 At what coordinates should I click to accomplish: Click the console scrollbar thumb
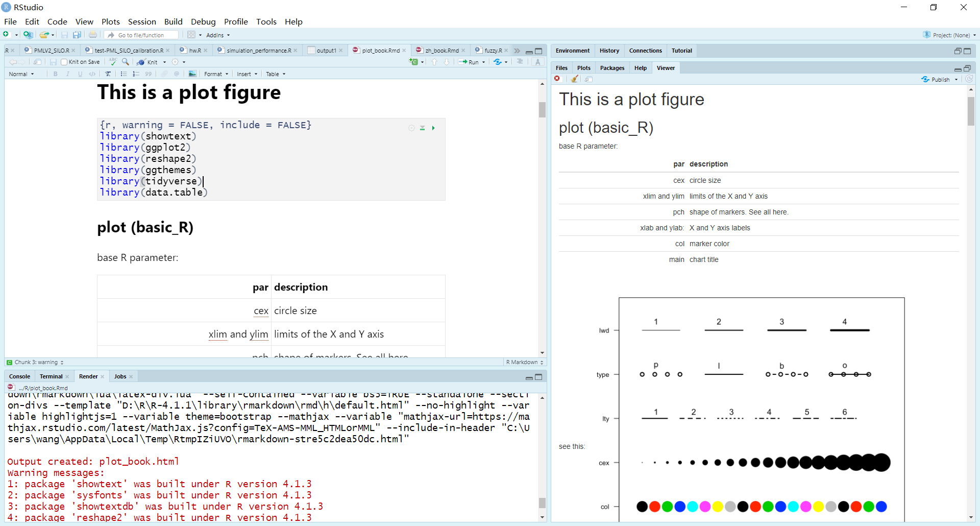(542, 503)
